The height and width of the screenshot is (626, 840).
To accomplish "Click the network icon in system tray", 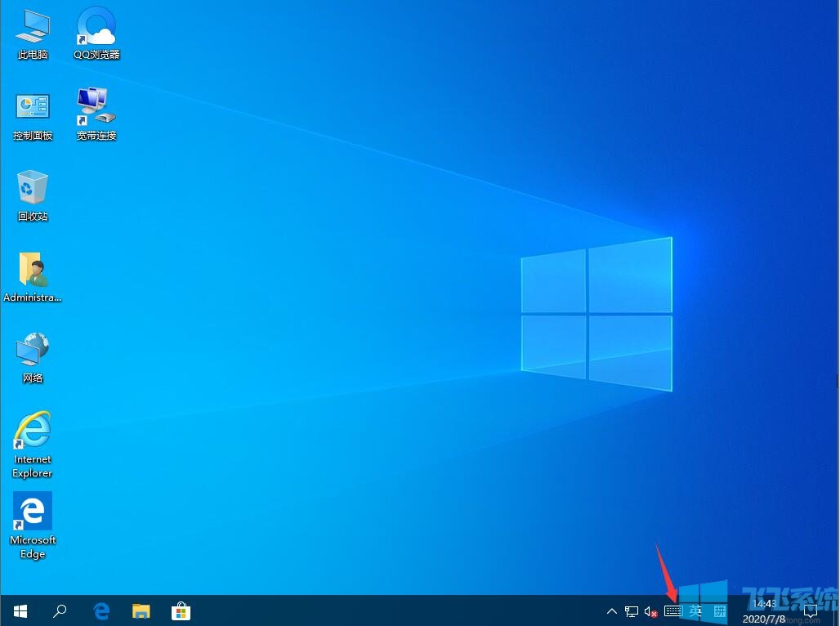I will tap(631, 611).
